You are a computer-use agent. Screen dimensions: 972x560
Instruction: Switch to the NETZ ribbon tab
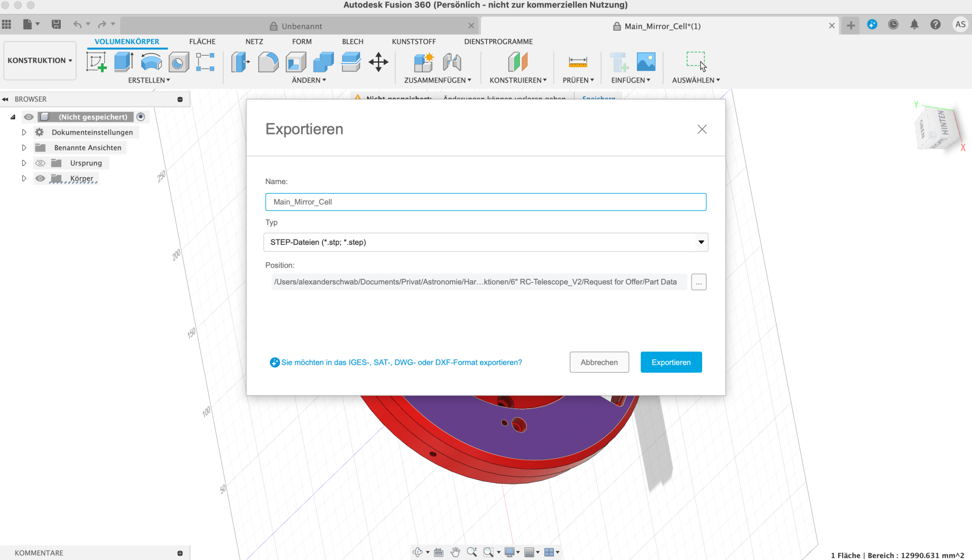(x=254, y=41)
